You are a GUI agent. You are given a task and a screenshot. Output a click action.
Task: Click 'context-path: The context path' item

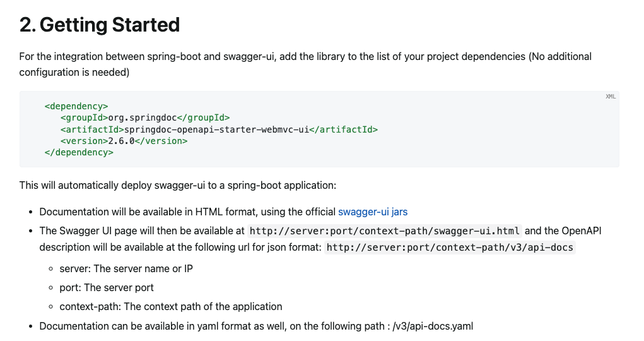[171, 306]
